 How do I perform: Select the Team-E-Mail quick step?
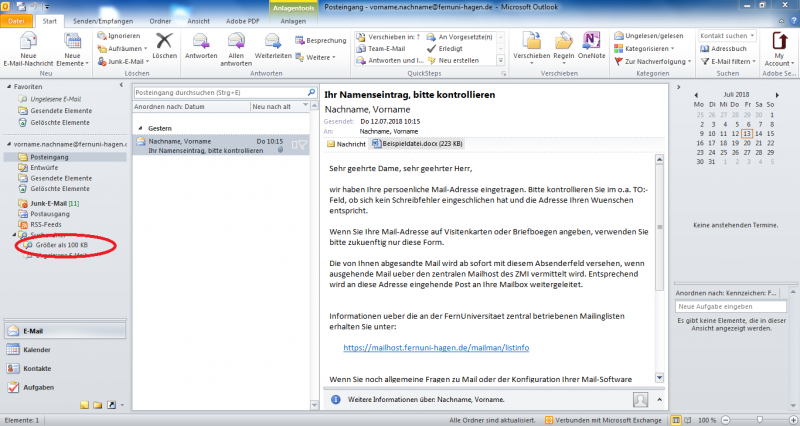coord(381,48)
